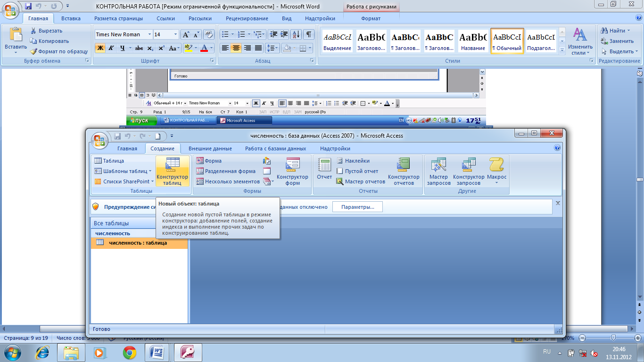Click the bulleted list icon
The image size is (644, 362).
click(225, 34)
